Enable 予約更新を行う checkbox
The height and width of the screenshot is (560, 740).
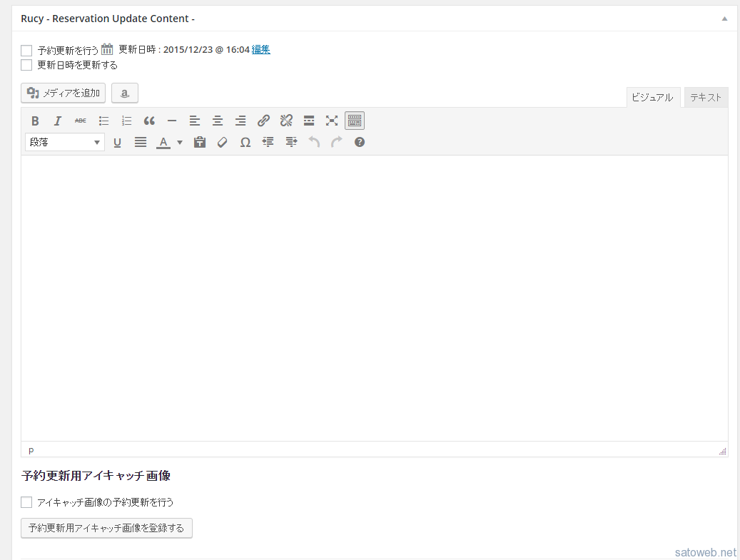coord(26,50)
